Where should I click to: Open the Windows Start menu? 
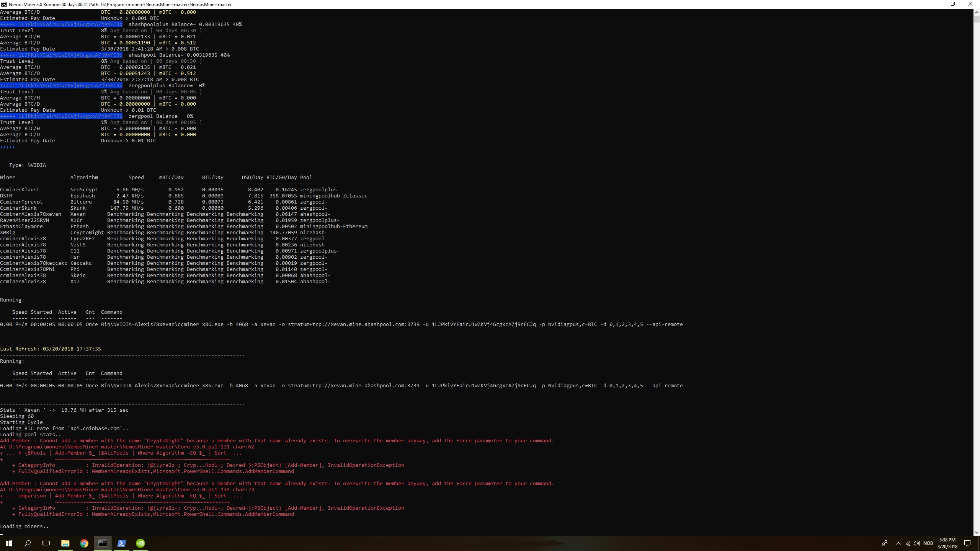coord(9,543)
